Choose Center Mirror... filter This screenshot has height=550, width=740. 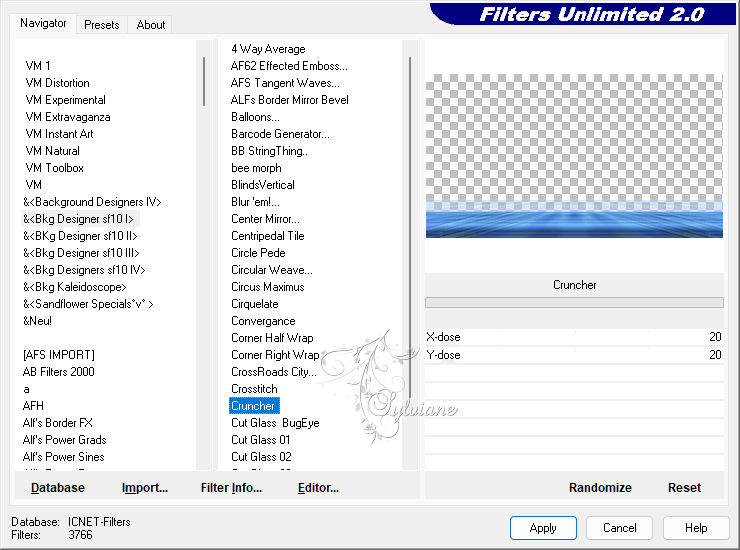tap(265, 219)
